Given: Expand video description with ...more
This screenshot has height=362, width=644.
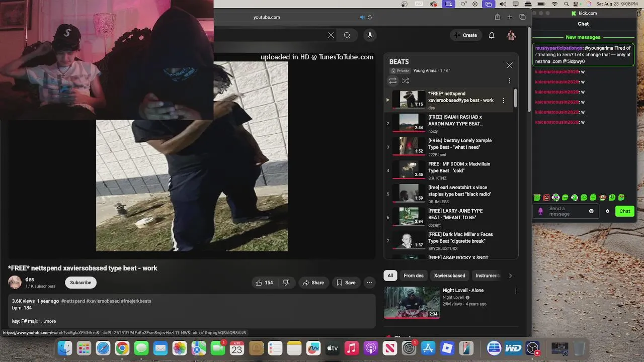Looking at the screenshot, I should click(49, 321).
